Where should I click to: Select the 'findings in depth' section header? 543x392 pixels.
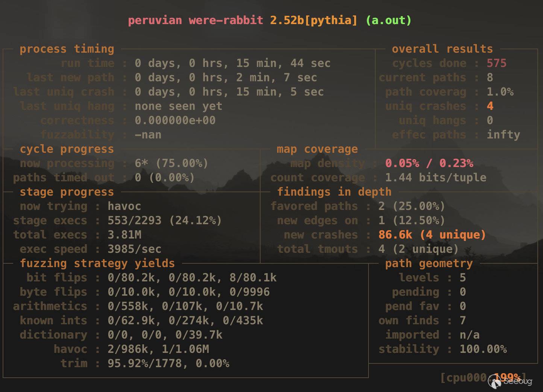334,192
